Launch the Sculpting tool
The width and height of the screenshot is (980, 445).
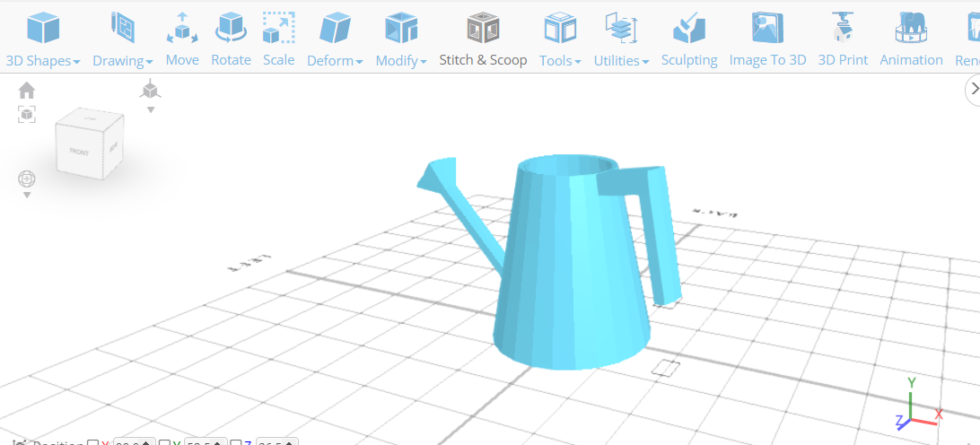(688, 39)
